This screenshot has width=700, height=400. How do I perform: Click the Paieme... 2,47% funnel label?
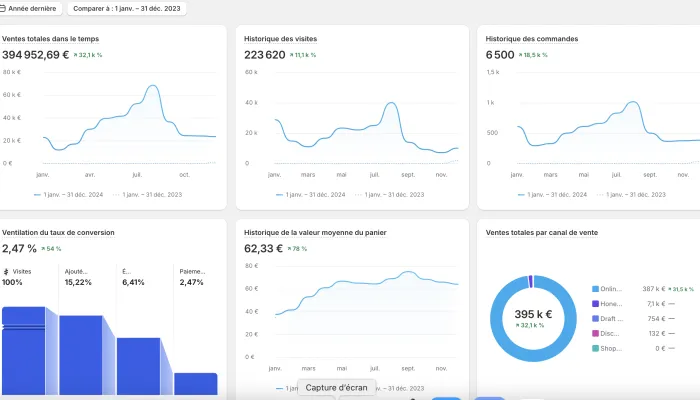coord(192,277)
